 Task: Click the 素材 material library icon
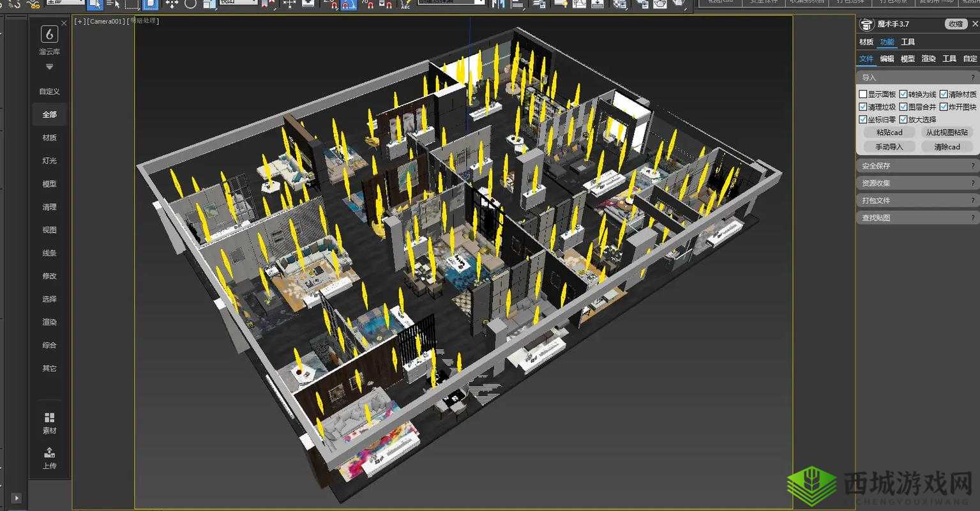(49, 422)
